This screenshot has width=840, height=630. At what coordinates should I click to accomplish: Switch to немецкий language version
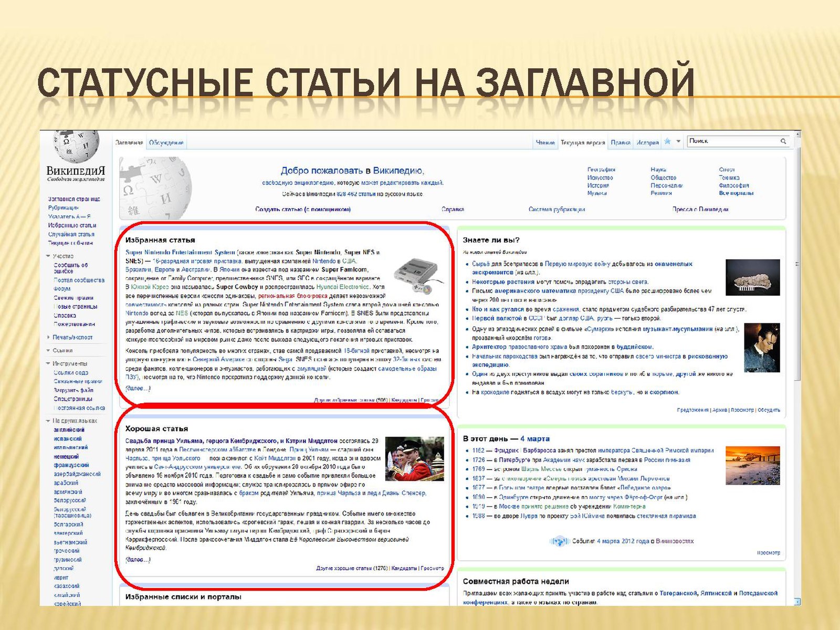tap(66, 457)
